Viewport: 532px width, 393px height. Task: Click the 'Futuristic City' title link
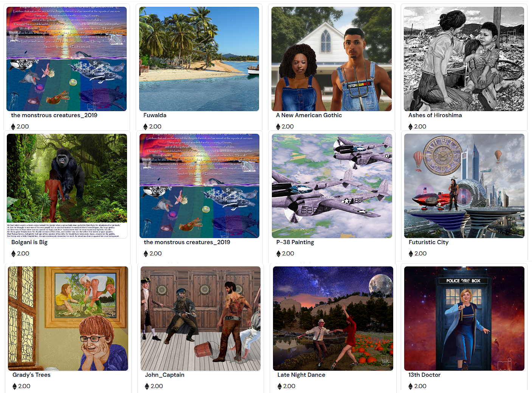click(x=429, y=242)
